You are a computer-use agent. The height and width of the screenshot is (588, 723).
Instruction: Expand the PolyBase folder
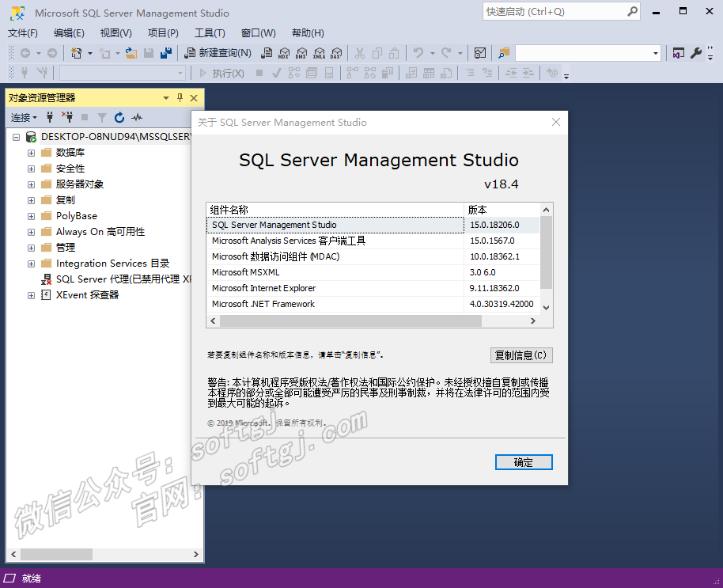tap(31, 216)
